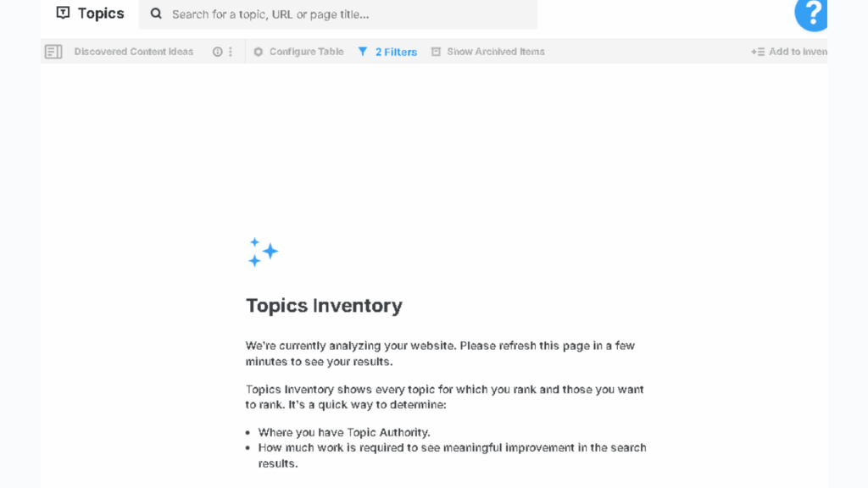
Task: Open Configure Table settings gear
Action: [x=257, y=52]
